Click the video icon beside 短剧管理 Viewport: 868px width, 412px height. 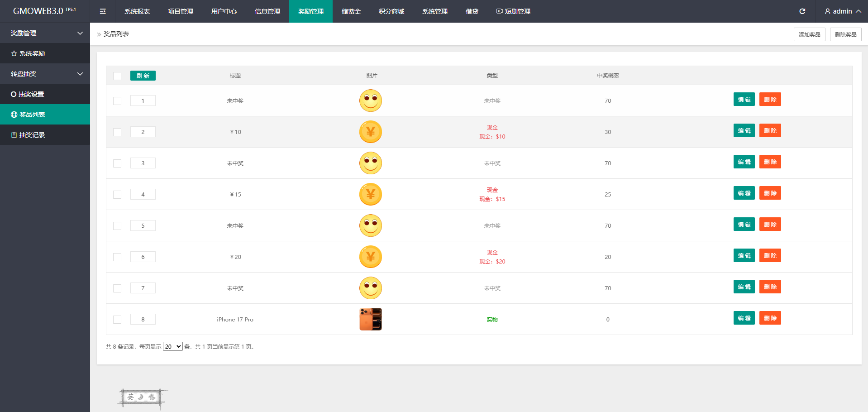point(499,11)
